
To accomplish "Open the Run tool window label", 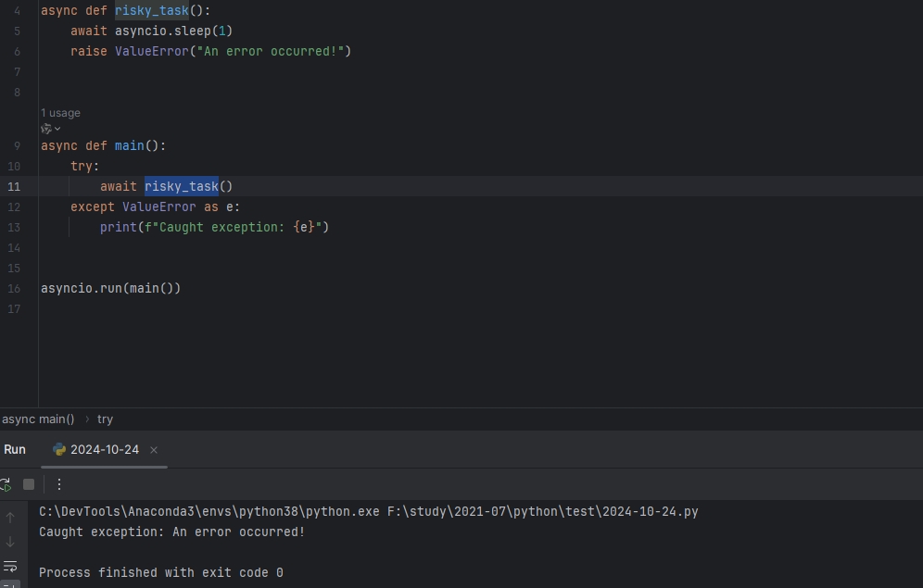I will (x=15, y=450).
